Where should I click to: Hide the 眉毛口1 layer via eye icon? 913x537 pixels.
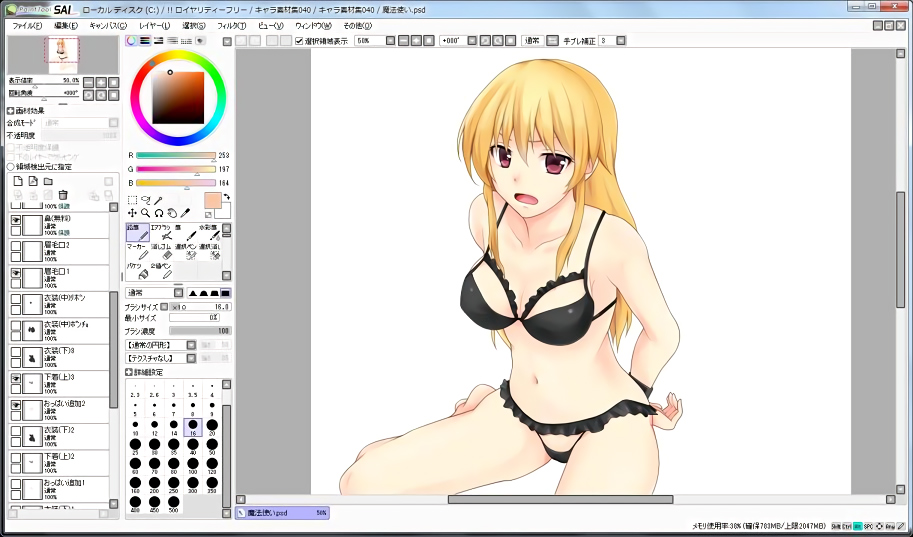click(16, 272)
